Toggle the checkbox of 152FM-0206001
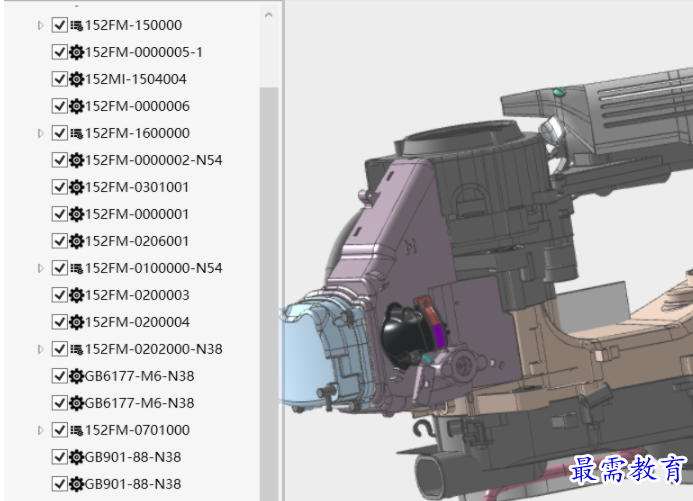The height and width of the screenshot is (501, 693). (x=60, y=241)
